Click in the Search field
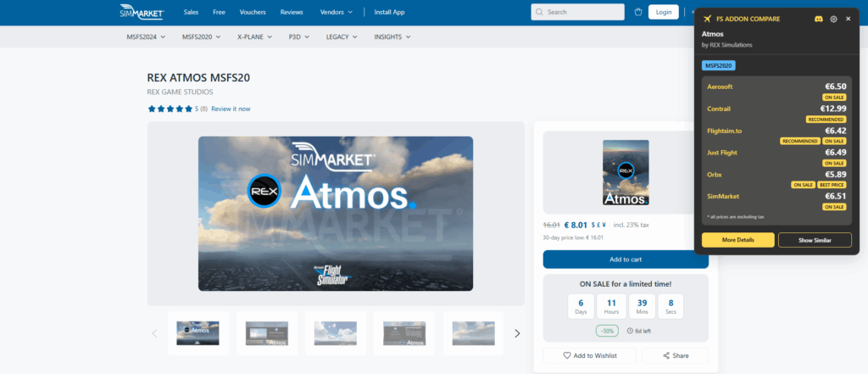This screenshot has width=868, height=374. [x=577, y=12]
